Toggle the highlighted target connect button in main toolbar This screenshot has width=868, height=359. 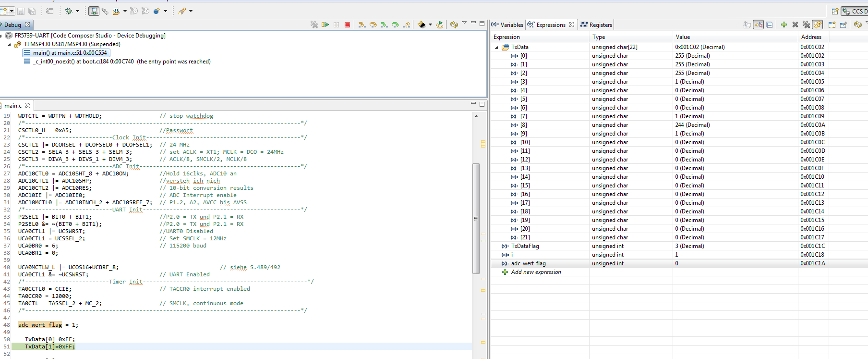[94, 11]
